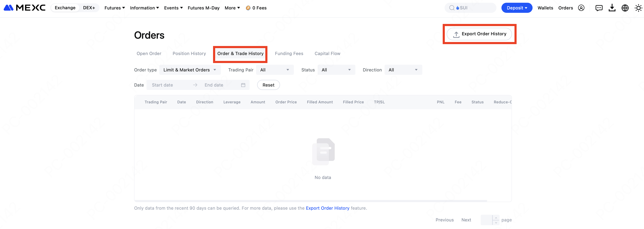
Task: Open the language globe icon
Action: coord(625,8)
